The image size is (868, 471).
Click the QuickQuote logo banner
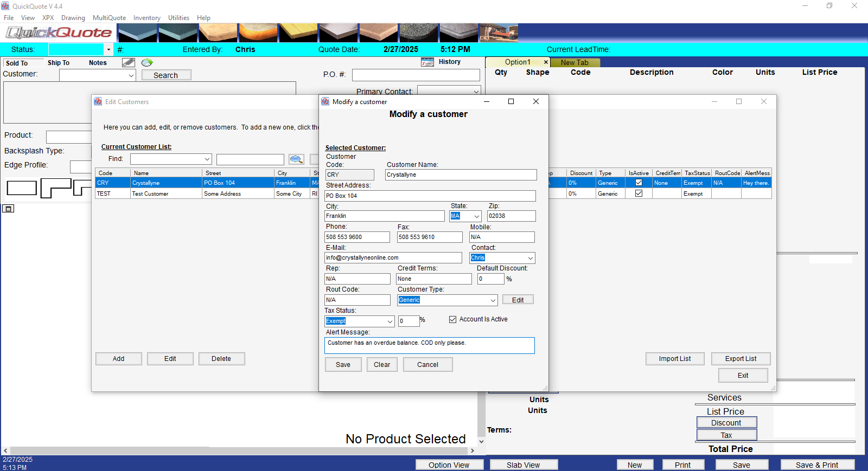(x=59, y=33)
